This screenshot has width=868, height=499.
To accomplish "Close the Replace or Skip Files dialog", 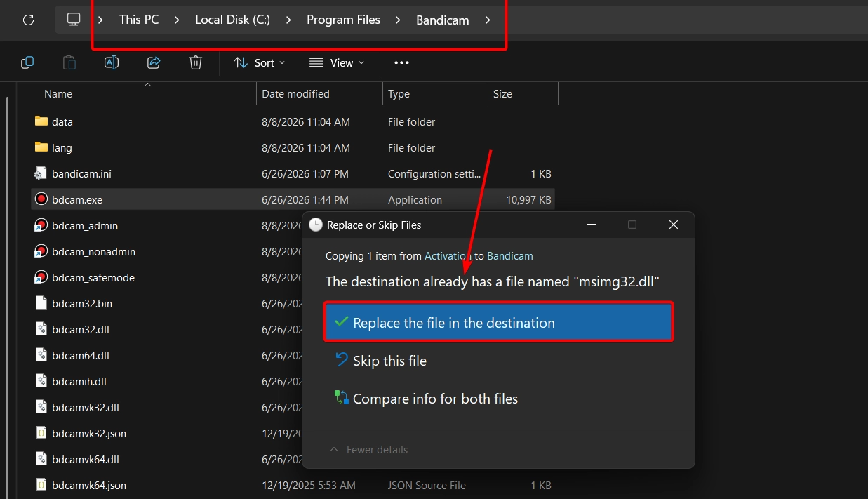I will 674,225.
